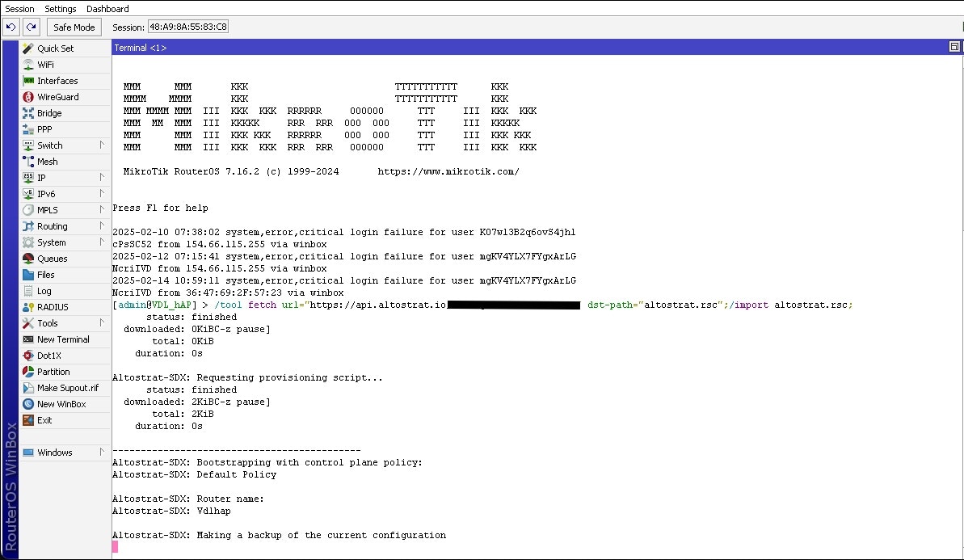Click the Files folder icon
The image size is (964, 560).
click(x=28, y=275)
